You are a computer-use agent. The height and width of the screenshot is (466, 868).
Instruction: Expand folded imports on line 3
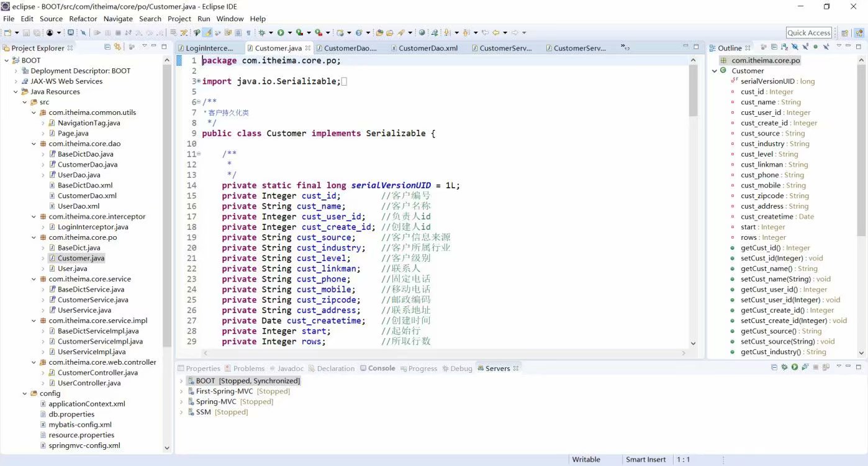tap(198, 81)
